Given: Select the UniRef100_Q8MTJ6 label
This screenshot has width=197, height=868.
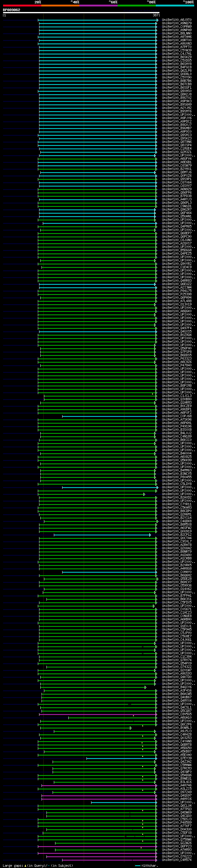Looking at the screenshot, I should (x=177, y=172).
